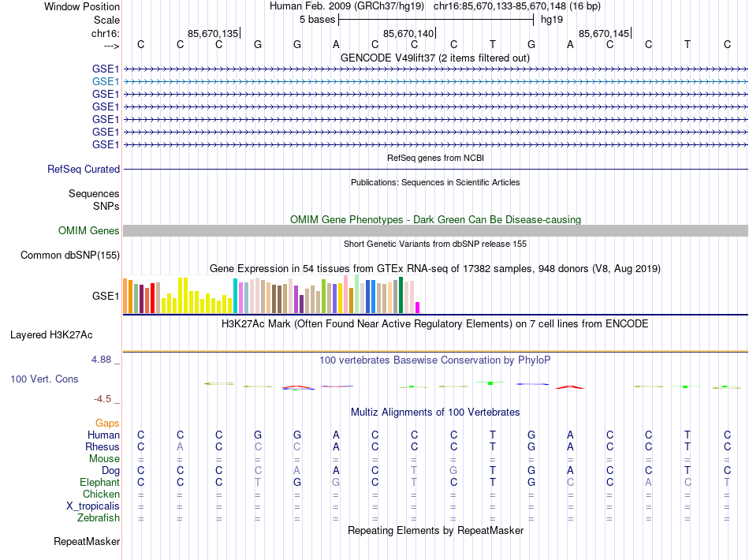Click the sequence direction arrow label
Image resolution: width=749 pixels, height=560 pixels.
[111, 46]
